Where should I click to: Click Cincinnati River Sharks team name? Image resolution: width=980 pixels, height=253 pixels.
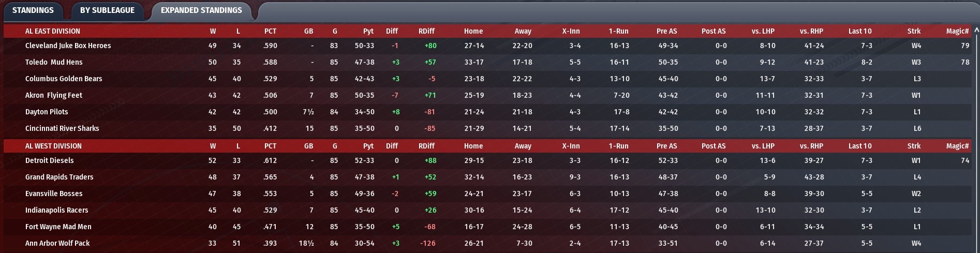(62, 128)
